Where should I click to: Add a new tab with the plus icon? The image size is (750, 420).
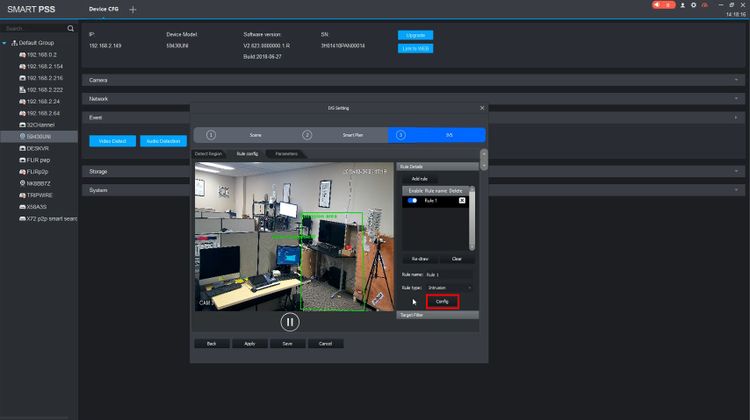(x=133, y=9)
